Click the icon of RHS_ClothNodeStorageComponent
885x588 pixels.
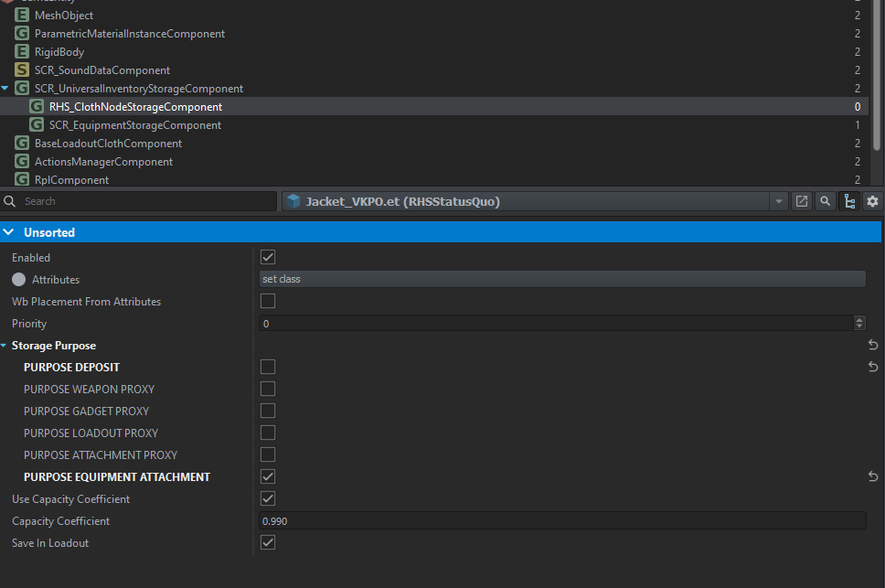(37, 107)
